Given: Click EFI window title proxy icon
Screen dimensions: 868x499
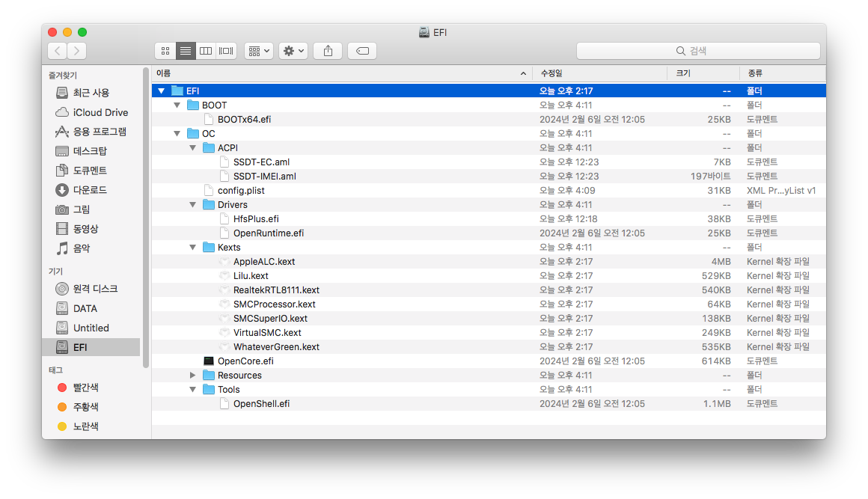Looking at the screenshot, I should click(x=424, y=32).
